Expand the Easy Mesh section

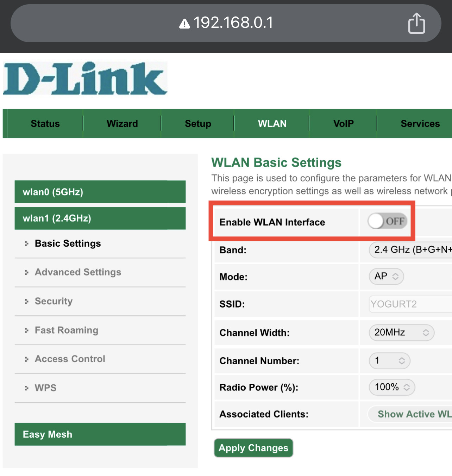(100, 434)
